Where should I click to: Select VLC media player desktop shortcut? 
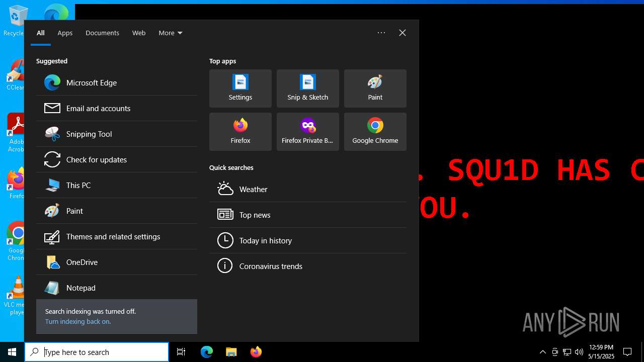click(15, 296)
